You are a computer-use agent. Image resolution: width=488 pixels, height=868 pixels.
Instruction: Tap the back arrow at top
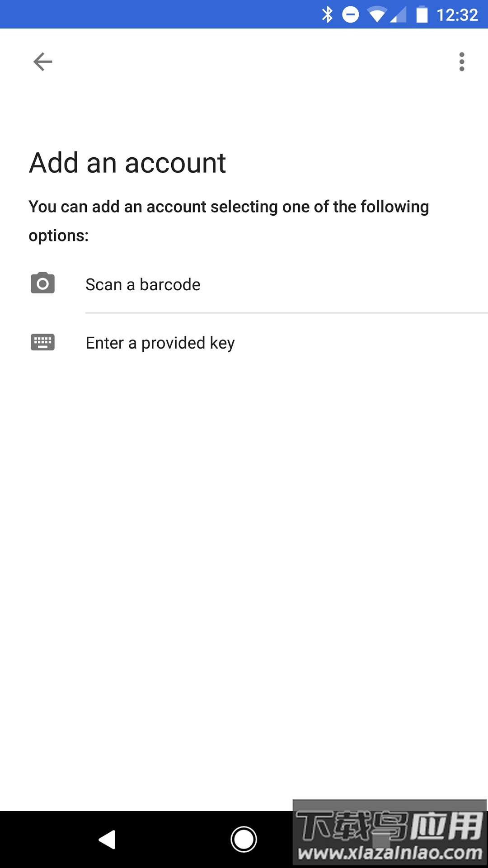(x=43, y=61)
